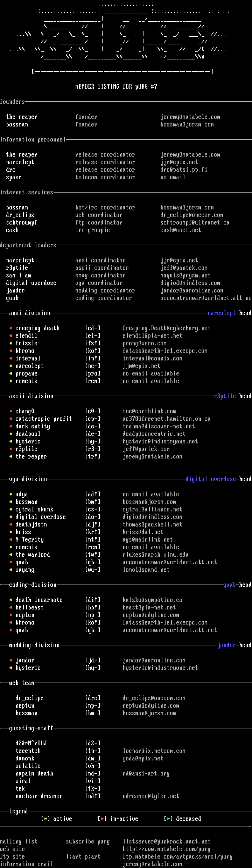Viewport: 252px width, 868px height.
Task: Click the guesting-staff section heading
Action: 31,728
